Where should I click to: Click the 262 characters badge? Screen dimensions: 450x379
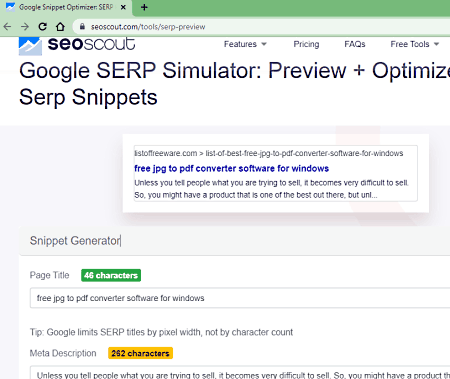click(140, 353)
